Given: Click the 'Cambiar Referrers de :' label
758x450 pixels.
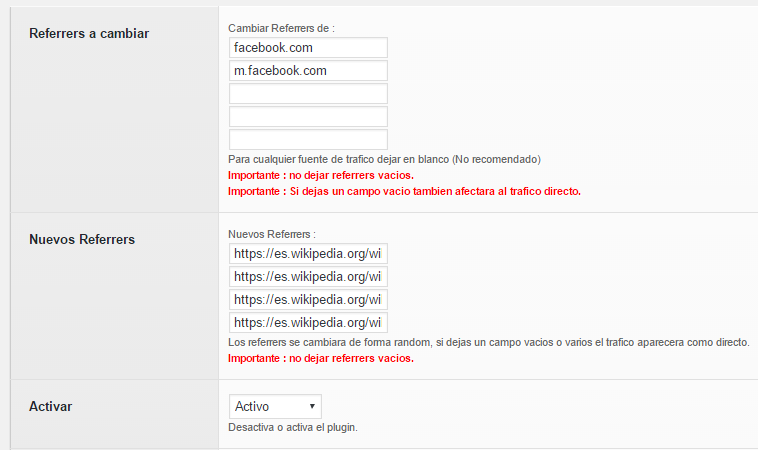Looking at the screenshot, I should point(281,28).
